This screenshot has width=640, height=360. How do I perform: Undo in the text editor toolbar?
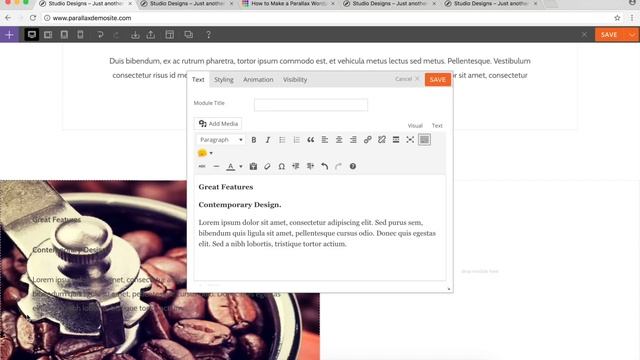(324, 167)
